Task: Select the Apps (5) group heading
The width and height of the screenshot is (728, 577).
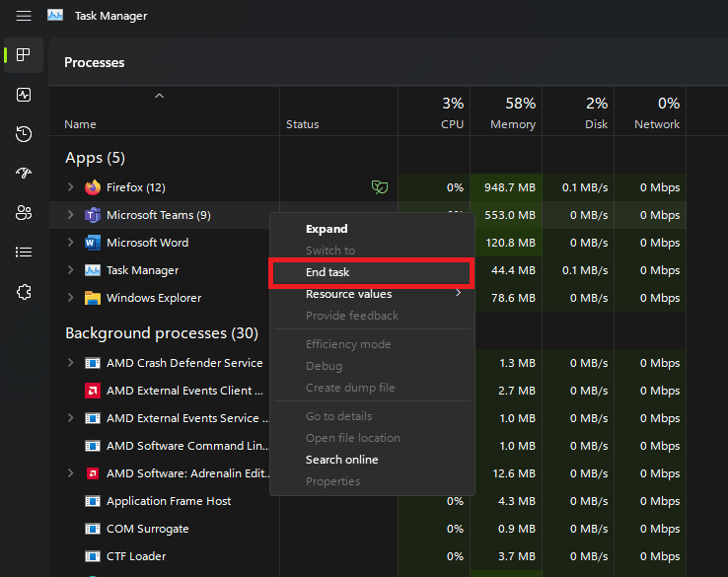Action: click(x=95, y=158)
